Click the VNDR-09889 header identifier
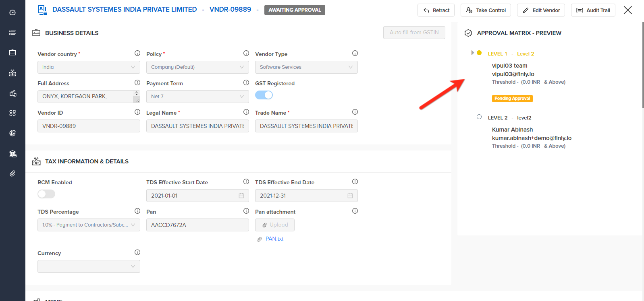The height and width of the screenshot is (301, 644). pyautogui.click(x=230, y=9)
